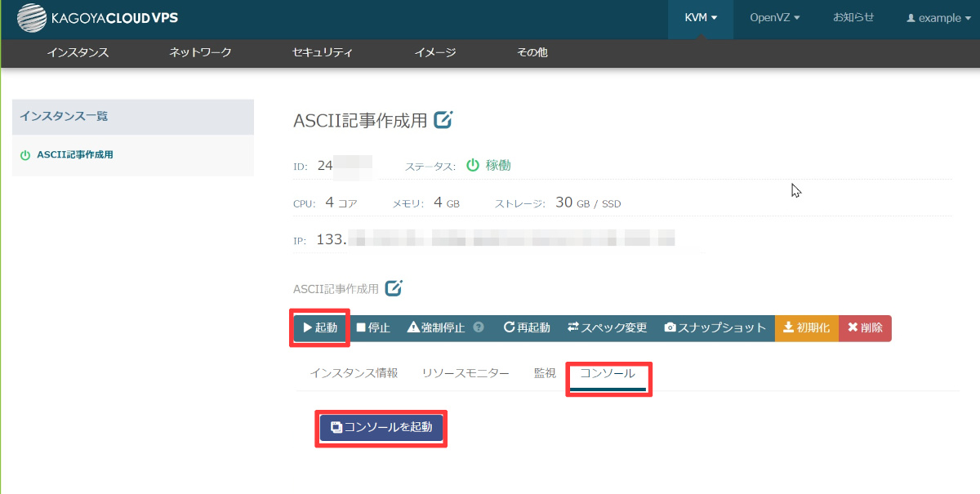Open the KVM dropdown menu
Image resolution: width=980 pixels, height=494 pixels.
pos(701,18)
